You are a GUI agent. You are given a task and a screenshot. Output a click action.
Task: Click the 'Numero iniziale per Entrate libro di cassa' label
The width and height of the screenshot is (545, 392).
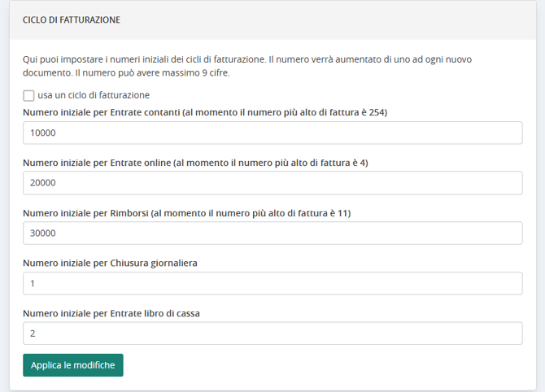click(111, 313)
